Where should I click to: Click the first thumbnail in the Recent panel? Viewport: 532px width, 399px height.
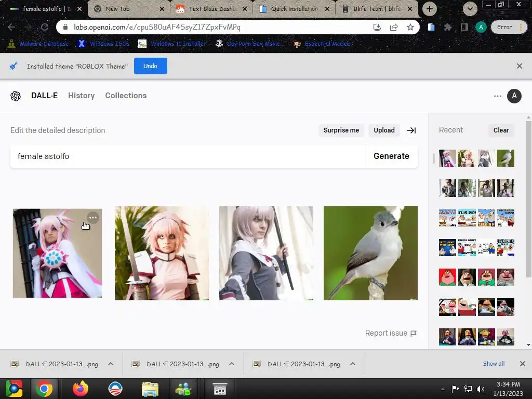pyautogui.click(x=447, y=158)
